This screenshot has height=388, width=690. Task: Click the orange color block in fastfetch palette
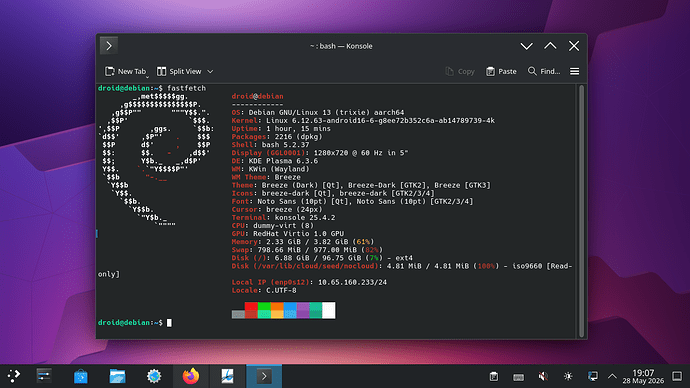(277, 310)
